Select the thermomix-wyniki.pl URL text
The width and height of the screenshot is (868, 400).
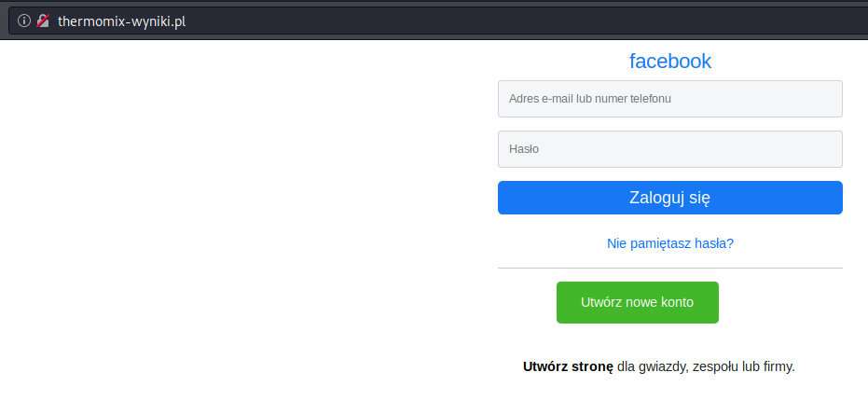pos(121,21)
